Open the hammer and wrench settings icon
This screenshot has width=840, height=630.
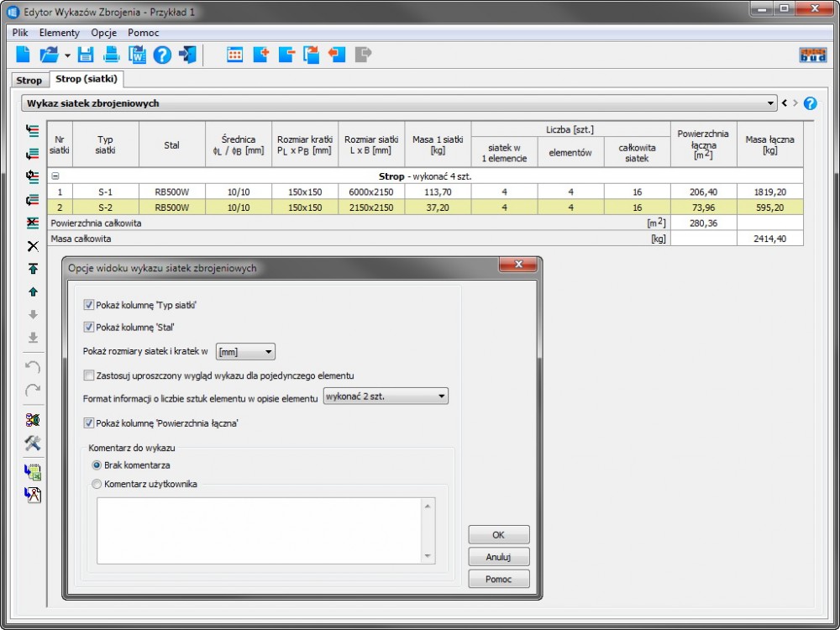coord(33,444)
